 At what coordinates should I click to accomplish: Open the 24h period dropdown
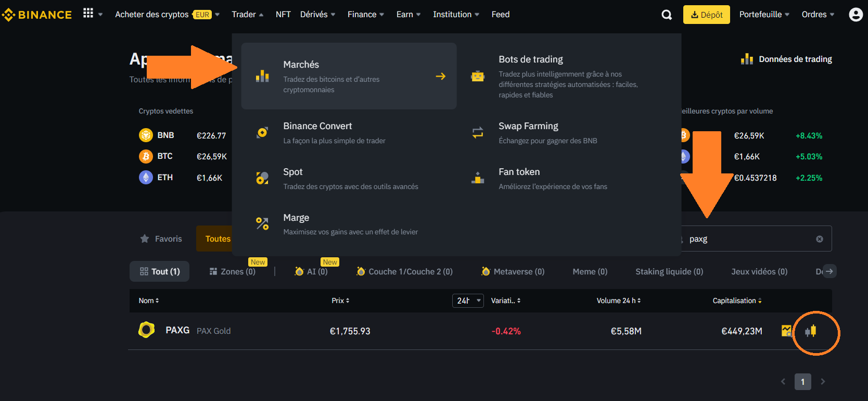pyautogui.click(x=468, y=300)
